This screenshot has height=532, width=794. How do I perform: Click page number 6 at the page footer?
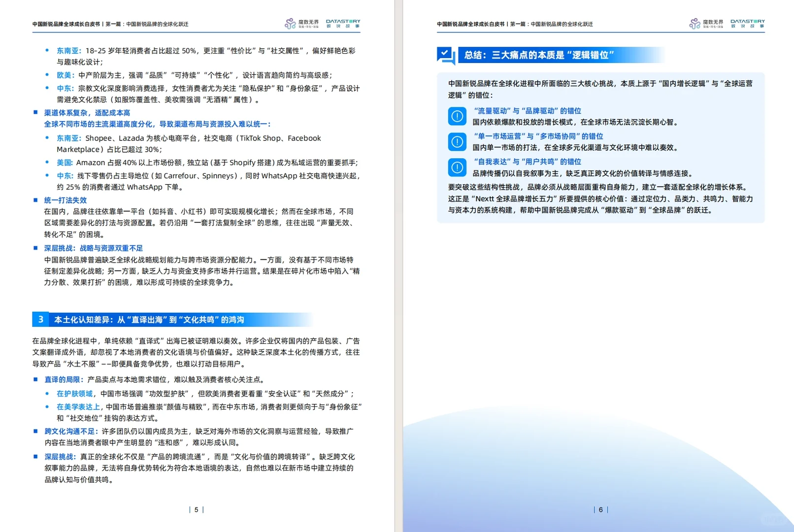pyautogui.click(x=601, y=510)
